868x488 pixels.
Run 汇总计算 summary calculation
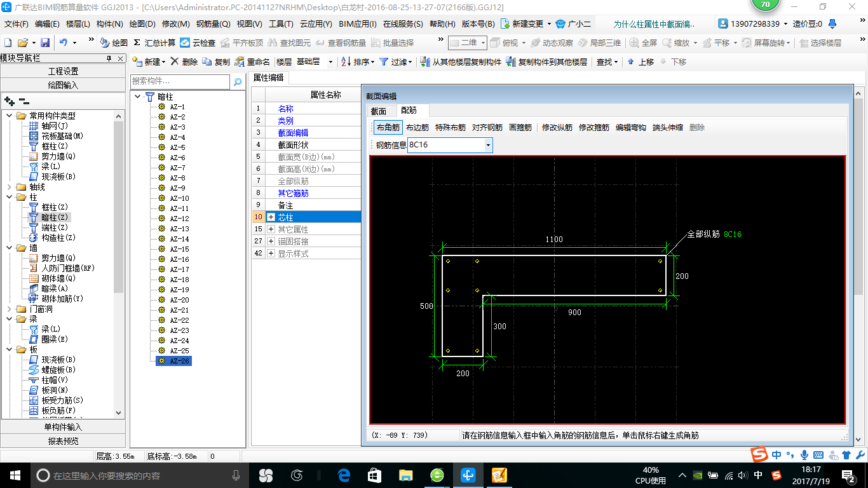tap(154, 43)
